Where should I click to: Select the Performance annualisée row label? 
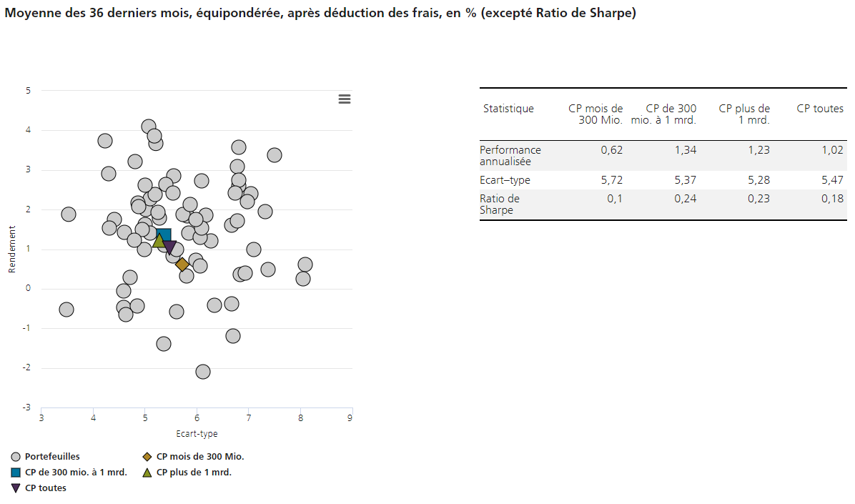(x=510, y=155)
